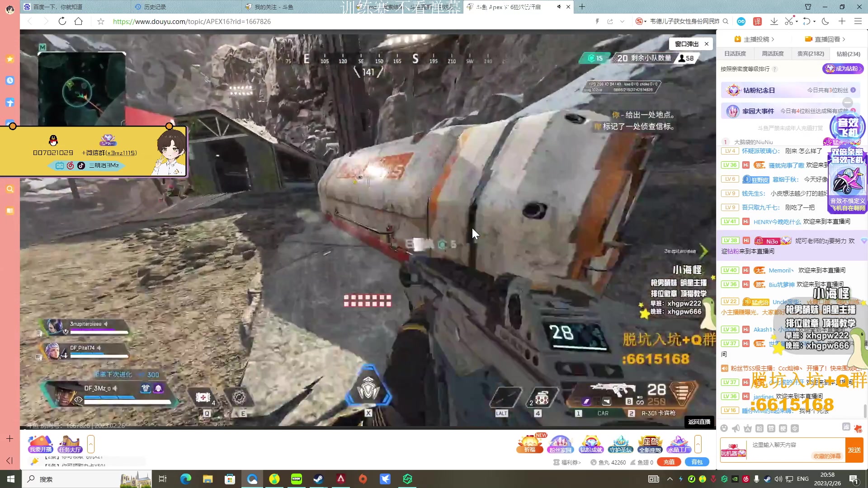Open the 祈福 activity icon
Viewport: 868px width, 488px height.
click(x=530, y=443)
